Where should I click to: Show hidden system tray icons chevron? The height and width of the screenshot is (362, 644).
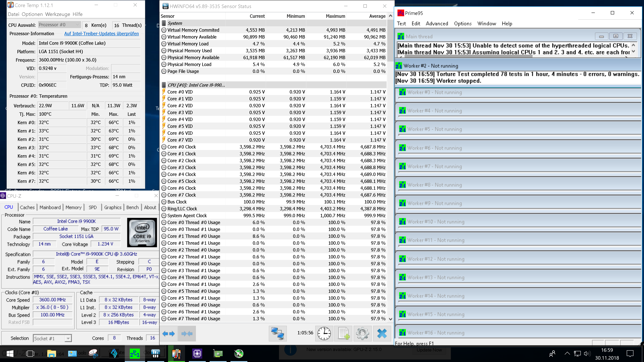tap(567, 353)
